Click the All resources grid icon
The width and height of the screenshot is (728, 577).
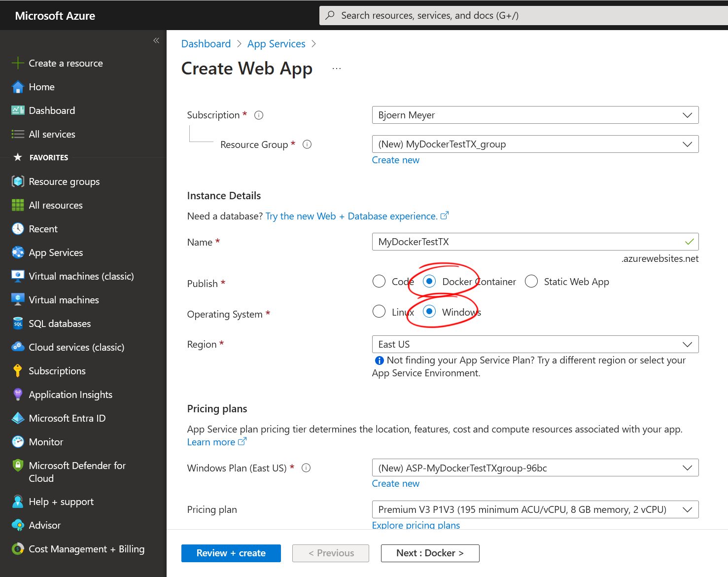coord(18,205)
